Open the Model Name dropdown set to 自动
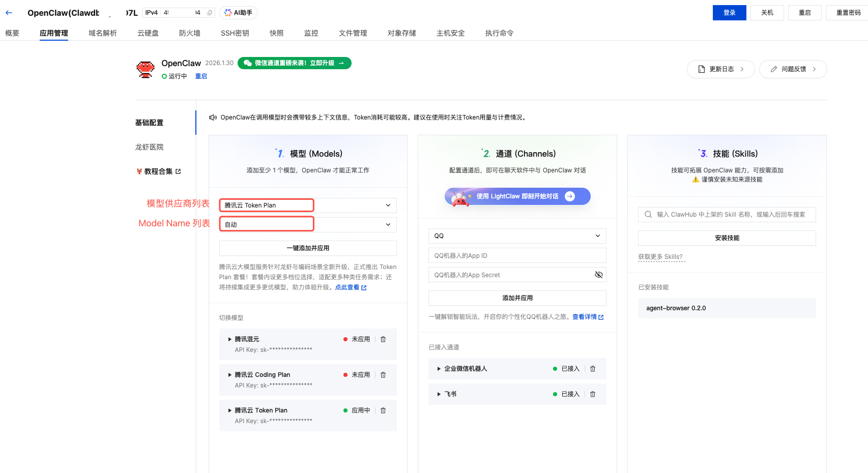868x473 pixels. [308, 225]
